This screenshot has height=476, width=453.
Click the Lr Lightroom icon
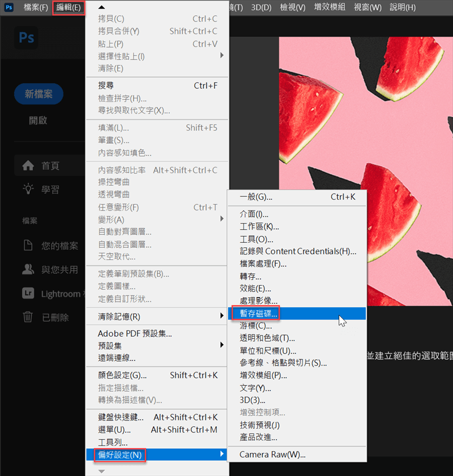tap(28, 293)
